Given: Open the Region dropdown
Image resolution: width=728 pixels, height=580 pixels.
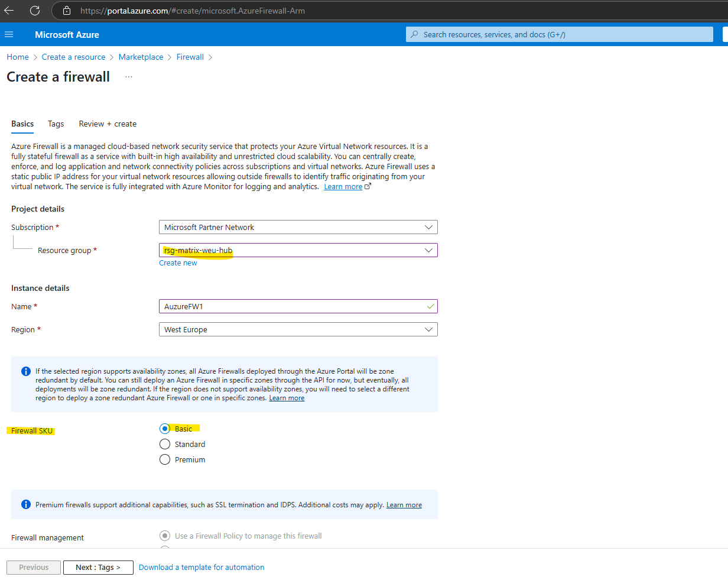Looking at the screenshot, I should click(298, 329).
